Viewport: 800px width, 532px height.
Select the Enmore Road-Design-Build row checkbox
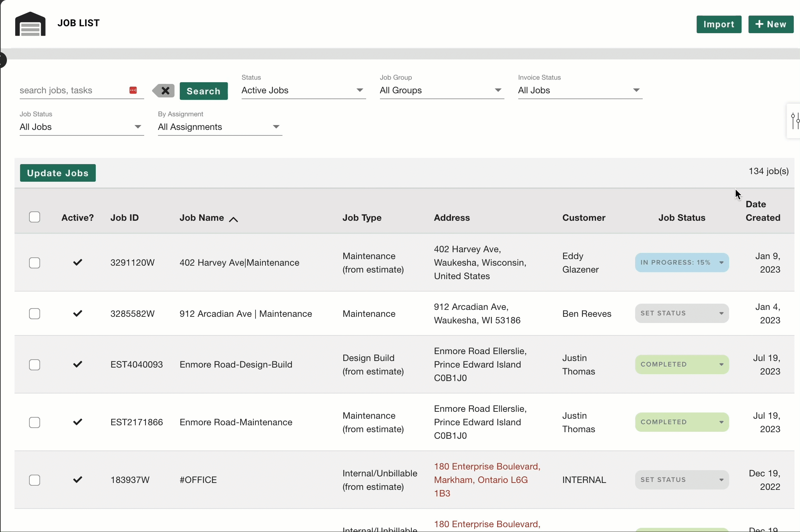35,365
